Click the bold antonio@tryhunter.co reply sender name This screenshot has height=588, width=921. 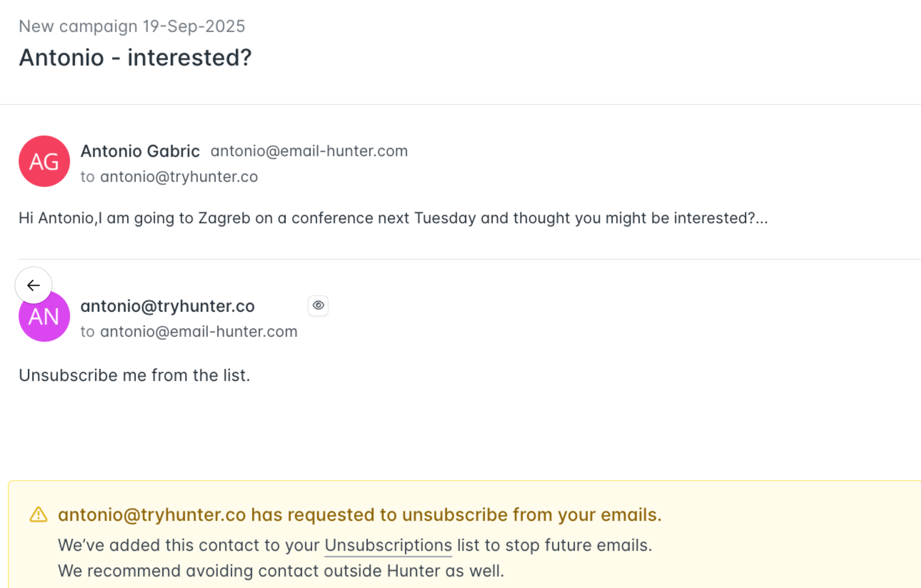(x=168, y=306)
